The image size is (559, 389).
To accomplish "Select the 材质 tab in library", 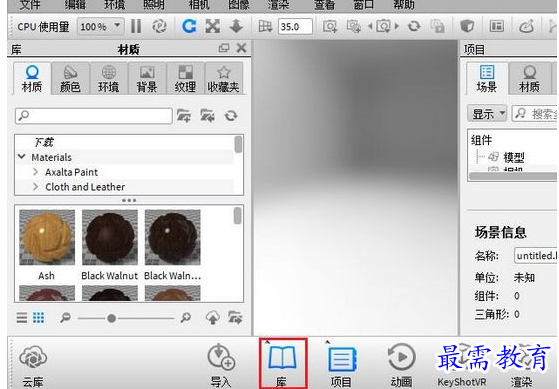I will [x=32, y=78].
